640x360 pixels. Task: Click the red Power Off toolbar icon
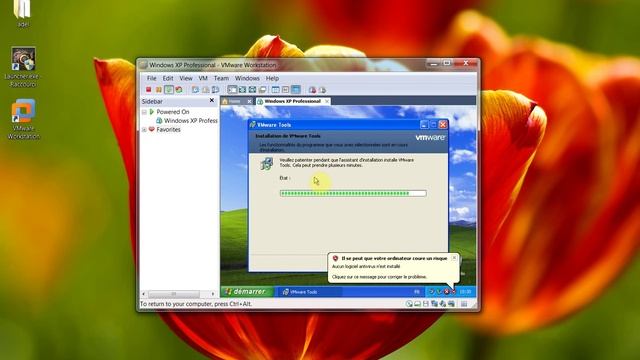tap(149, 90)
